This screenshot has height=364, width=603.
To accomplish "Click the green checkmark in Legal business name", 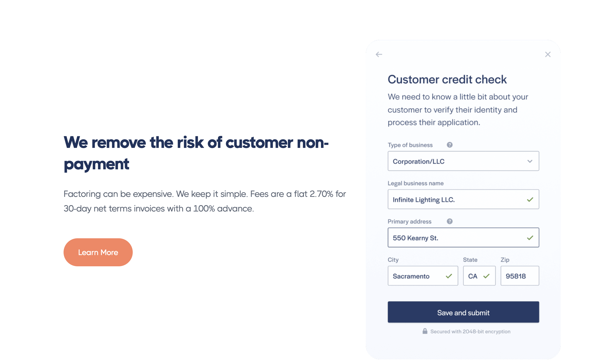I will point(530,200).
